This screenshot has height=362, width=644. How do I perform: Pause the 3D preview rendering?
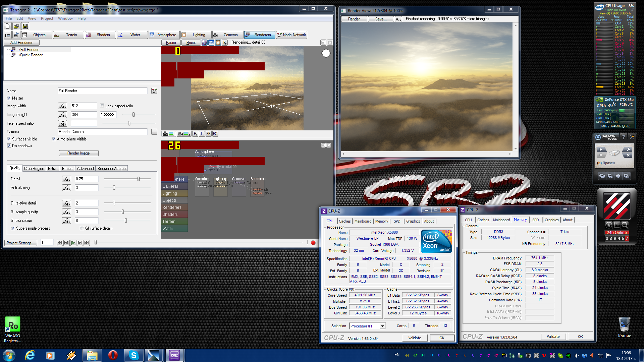click(x=171, y=43)
